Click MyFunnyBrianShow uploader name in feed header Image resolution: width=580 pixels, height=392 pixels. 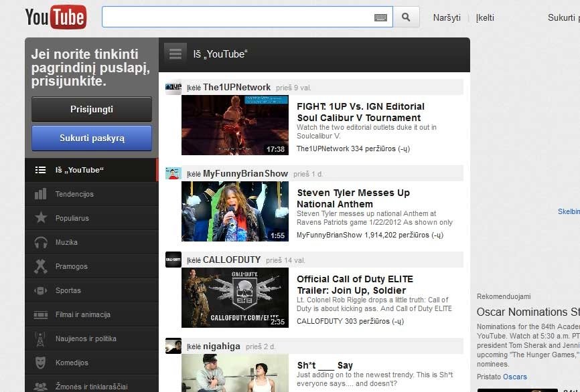tap(245, 174)
